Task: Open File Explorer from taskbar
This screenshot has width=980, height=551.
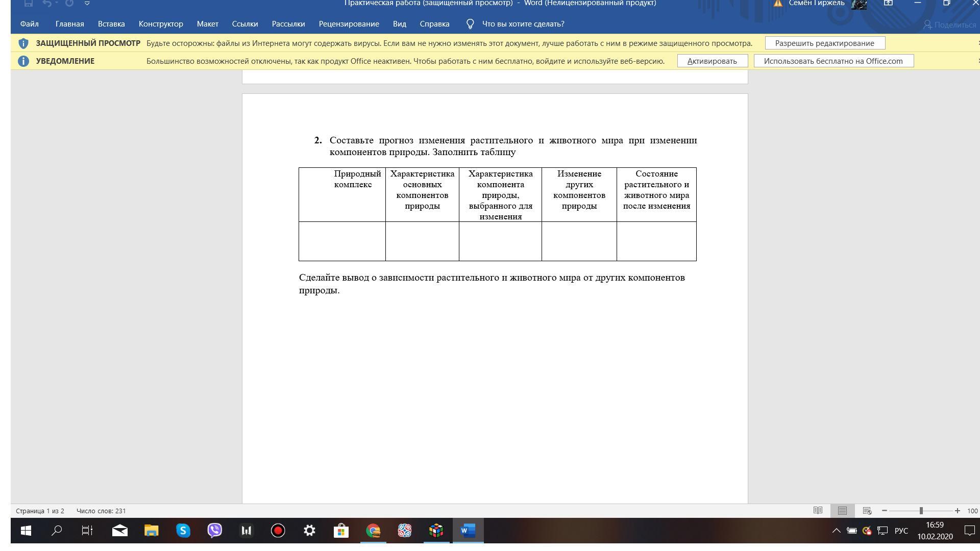Action: 151,531
